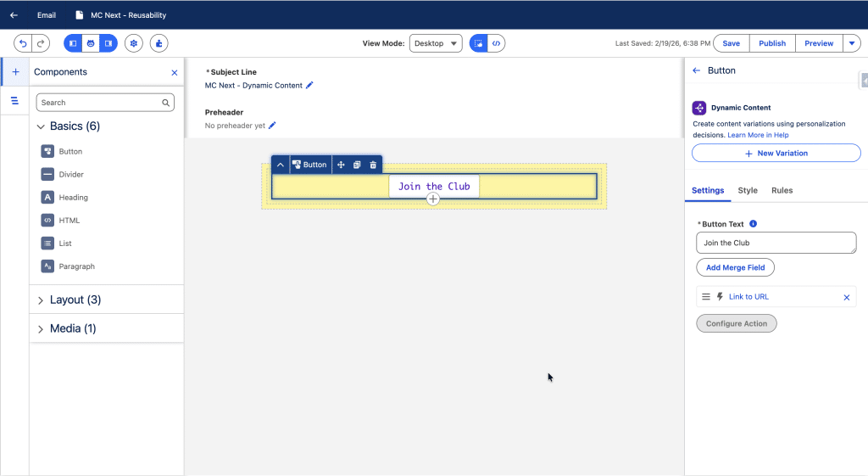This screenshot has width=868, height=476.
Task: Click the info icon beside Button Text
Action: pos(754,224)
